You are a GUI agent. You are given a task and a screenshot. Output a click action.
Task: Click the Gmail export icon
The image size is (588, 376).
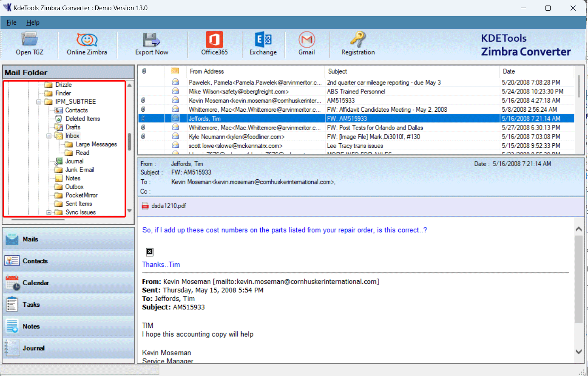[x=307, y=44]
